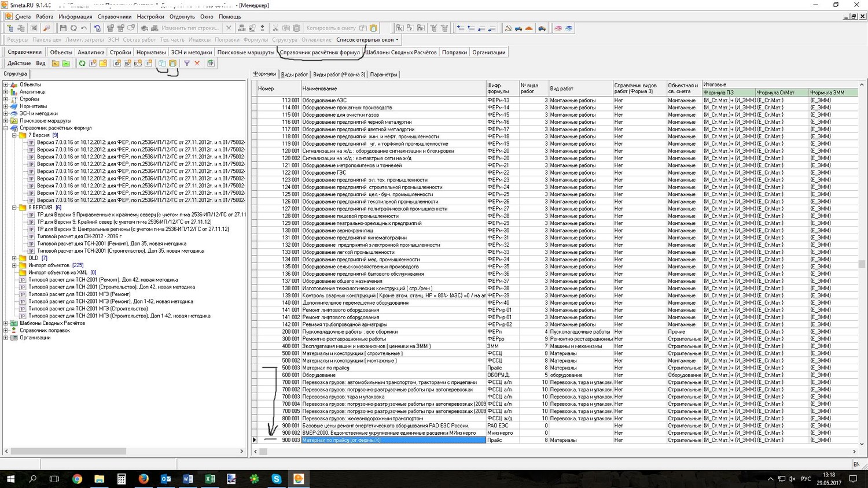This screenshot has height=488, width=868.
Task: Click the red X delete icon
Action: tap(197, 63)
